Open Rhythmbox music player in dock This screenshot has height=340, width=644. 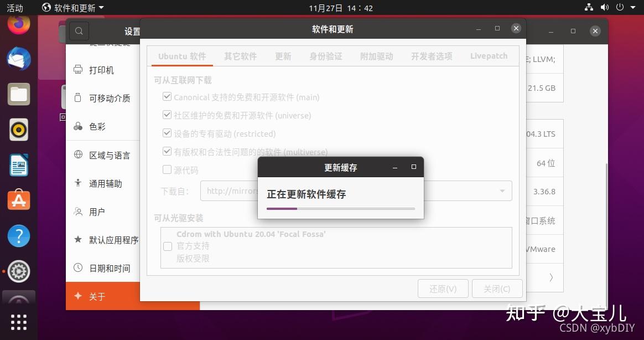pos(18,130)
